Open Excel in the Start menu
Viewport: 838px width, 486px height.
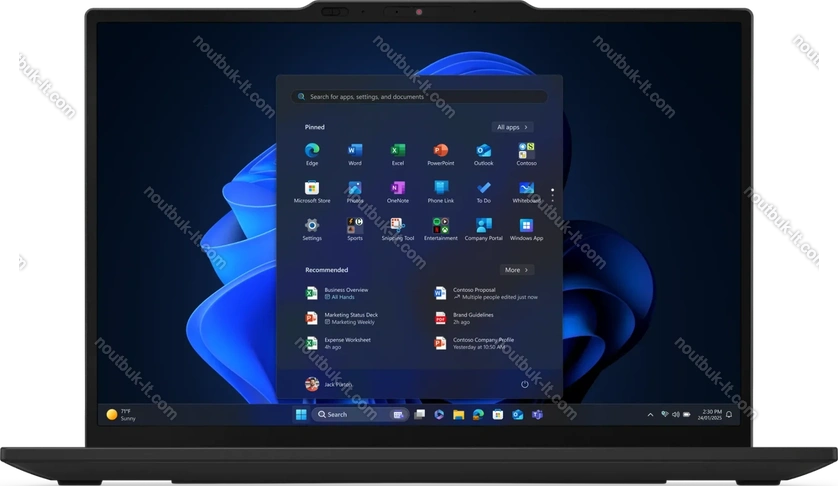pyautogui.click(x=398, y=151)
